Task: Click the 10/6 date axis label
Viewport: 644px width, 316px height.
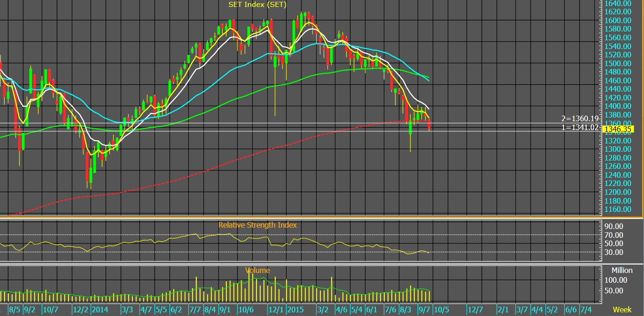Action: [245, 309]
